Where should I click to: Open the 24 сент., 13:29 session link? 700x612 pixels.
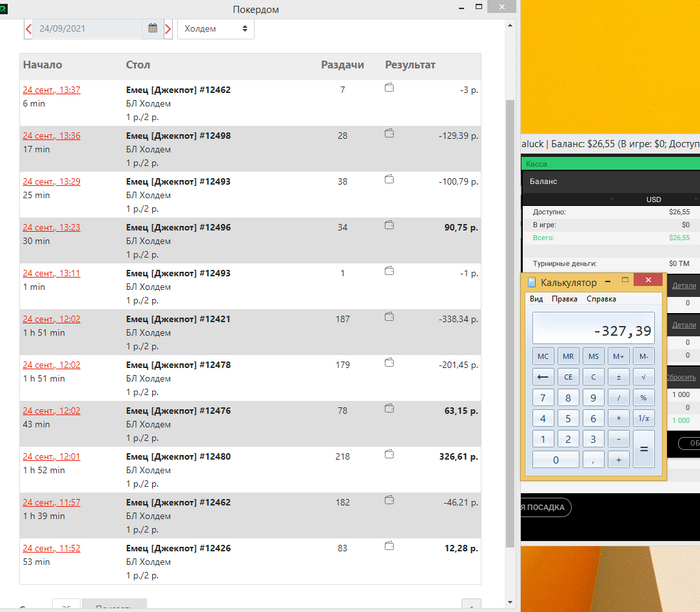click(51, 182)
